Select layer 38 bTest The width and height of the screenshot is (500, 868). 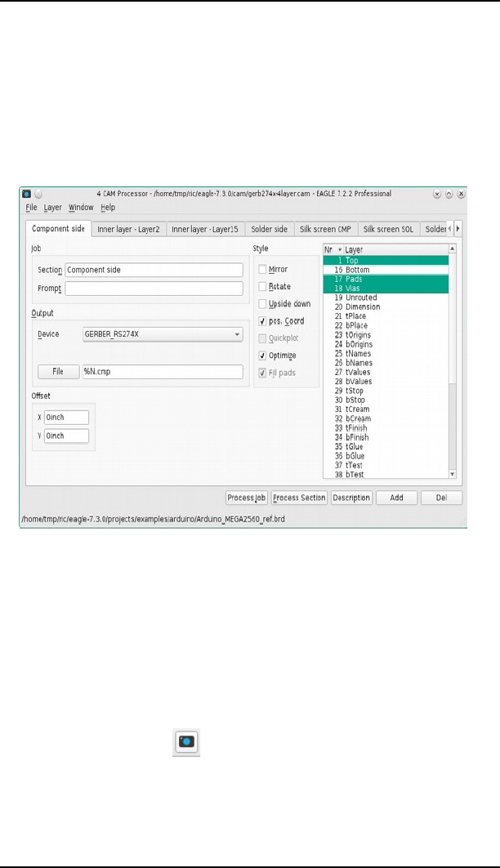pyautogui.click(x=386, y=474)
